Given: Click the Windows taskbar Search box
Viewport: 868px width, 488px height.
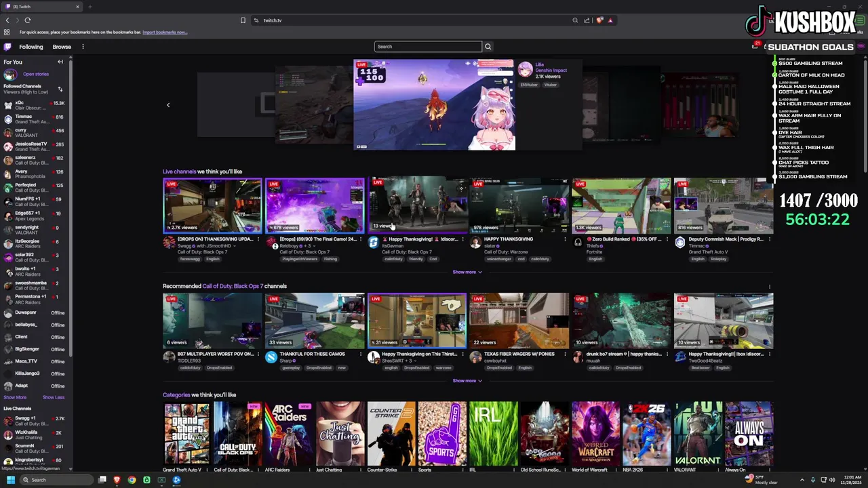Looking at the screenshot, I should click(x=56, y=480).
